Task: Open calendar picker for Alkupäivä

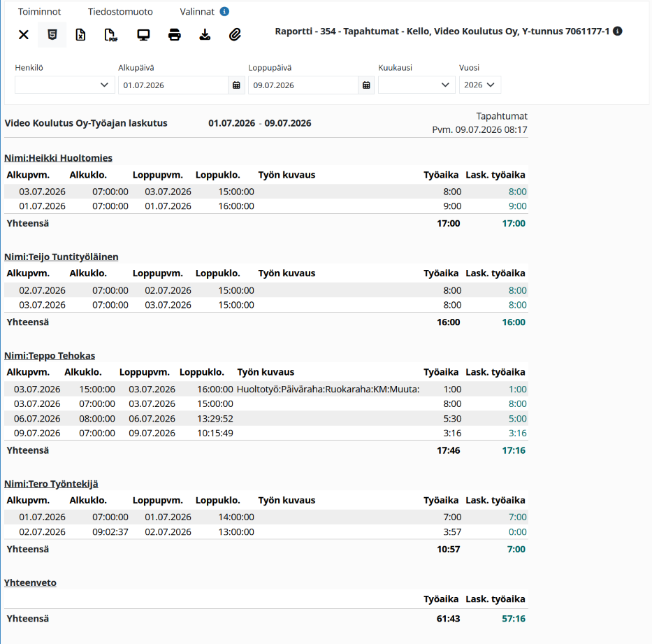Action: pos(236,85)
